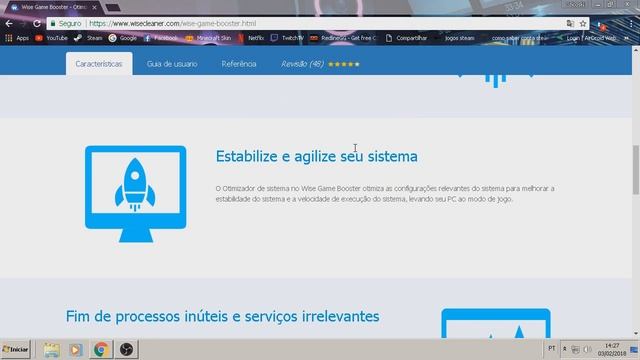Go back with the browser back arrow
Viewport: 640px width, 360px height.
point(9,24)
